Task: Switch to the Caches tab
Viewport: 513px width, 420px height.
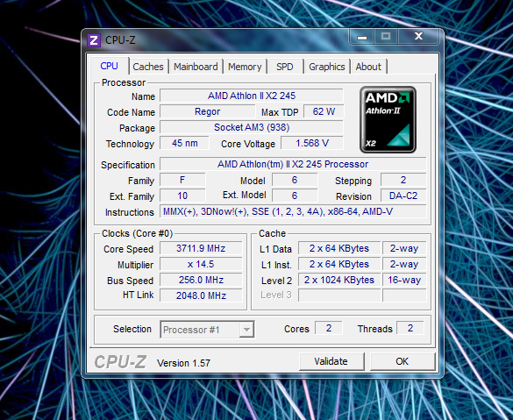Action: (x=148, y=67)
